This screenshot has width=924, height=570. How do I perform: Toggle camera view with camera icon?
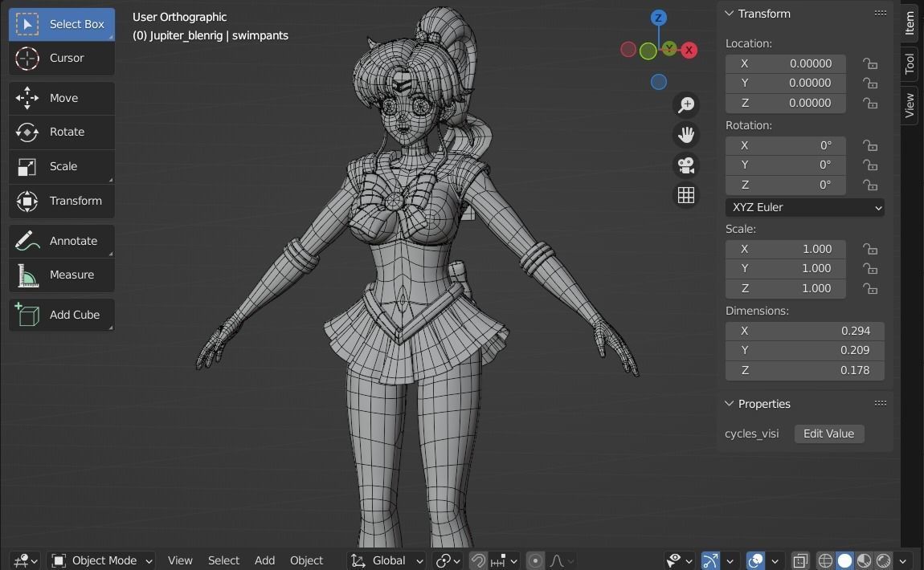(x=686, y=165)
